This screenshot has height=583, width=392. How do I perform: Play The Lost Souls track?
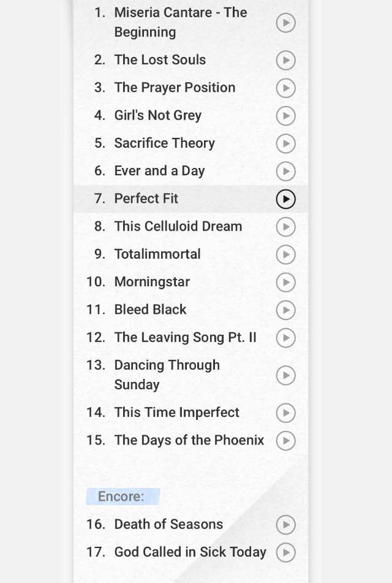pos(286,60)
